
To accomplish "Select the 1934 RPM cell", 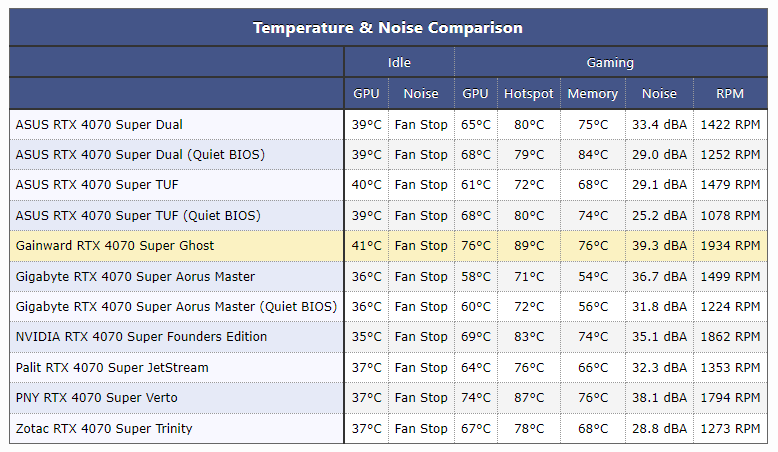I will [x=731, y=246].
